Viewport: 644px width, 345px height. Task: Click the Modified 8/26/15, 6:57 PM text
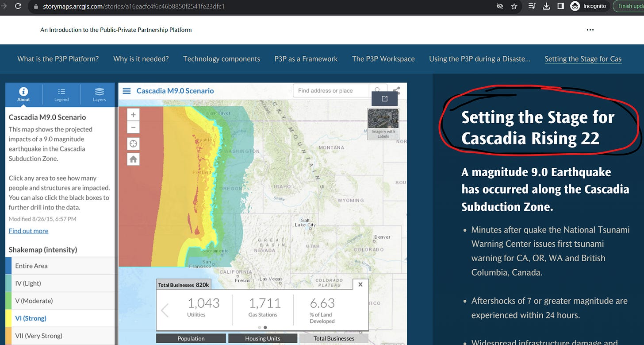(x=42, y=219)
